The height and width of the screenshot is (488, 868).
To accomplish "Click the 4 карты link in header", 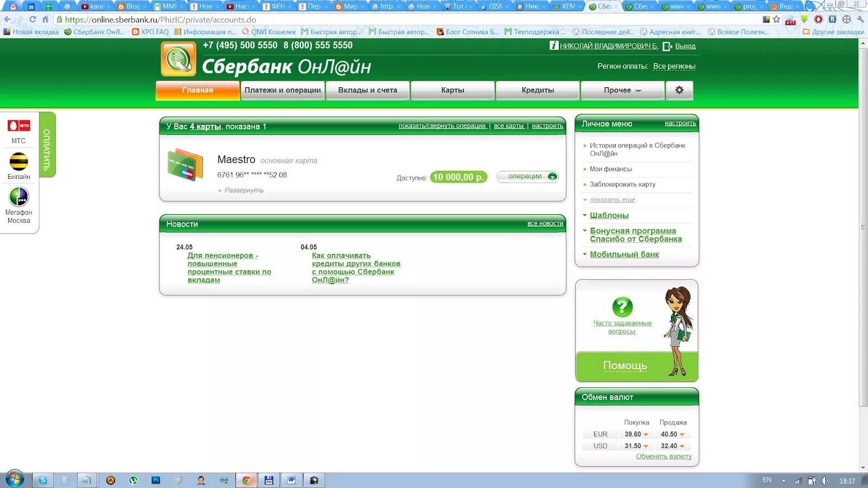I will 205,126.
